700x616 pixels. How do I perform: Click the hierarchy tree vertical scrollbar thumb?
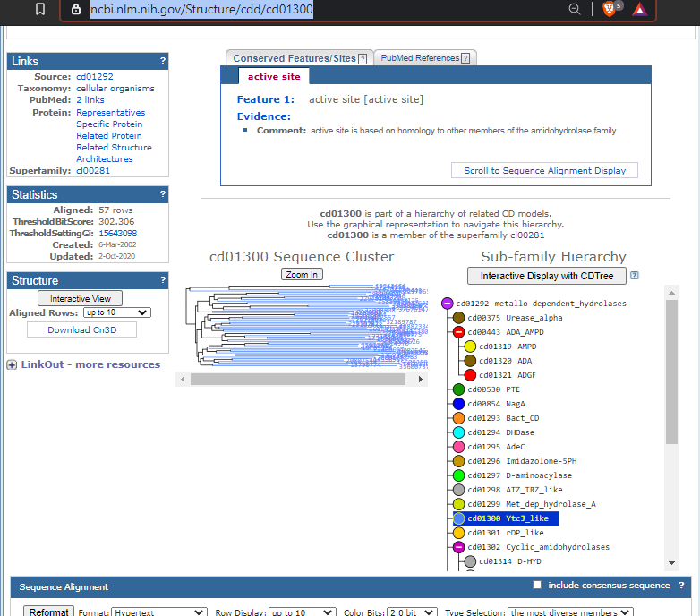[x=671, y=372]
